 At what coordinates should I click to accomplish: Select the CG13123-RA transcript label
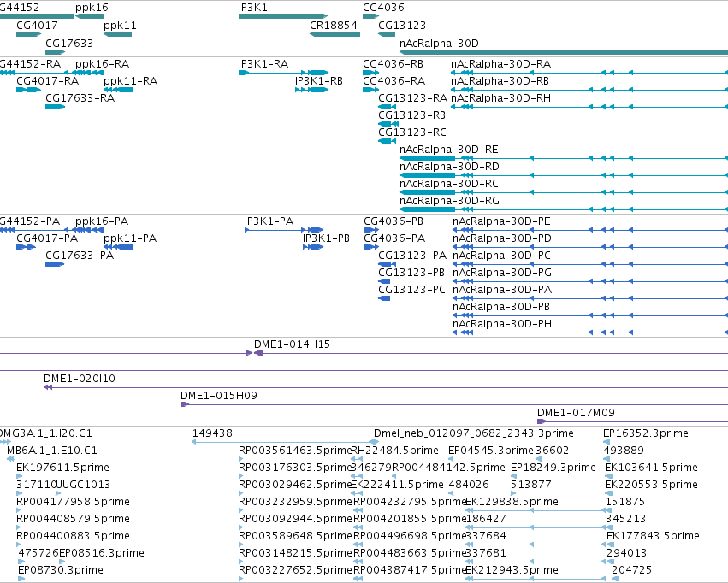pyautogui.click(x=412, y=97)
